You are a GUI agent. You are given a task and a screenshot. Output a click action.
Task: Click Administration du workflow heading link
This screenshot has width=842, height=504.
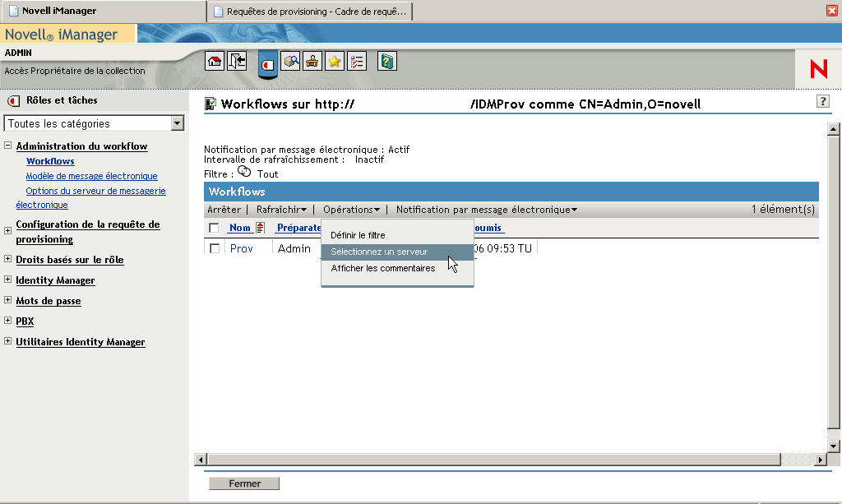pyautogui.click(x=81, y=146)
